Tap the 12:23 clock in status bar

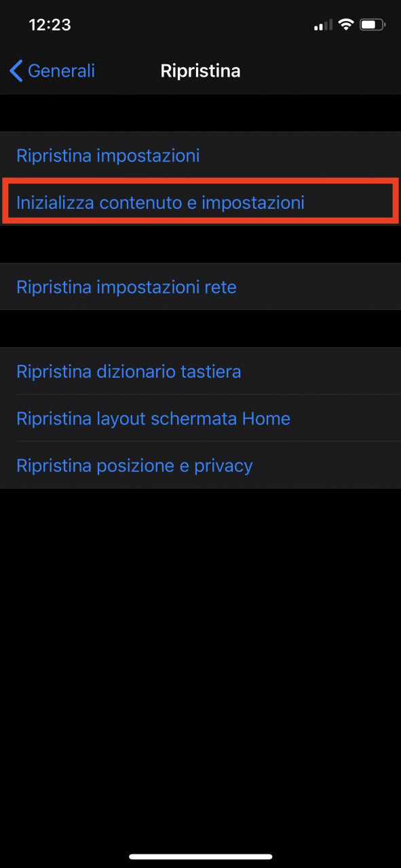(x=50, y=25)
